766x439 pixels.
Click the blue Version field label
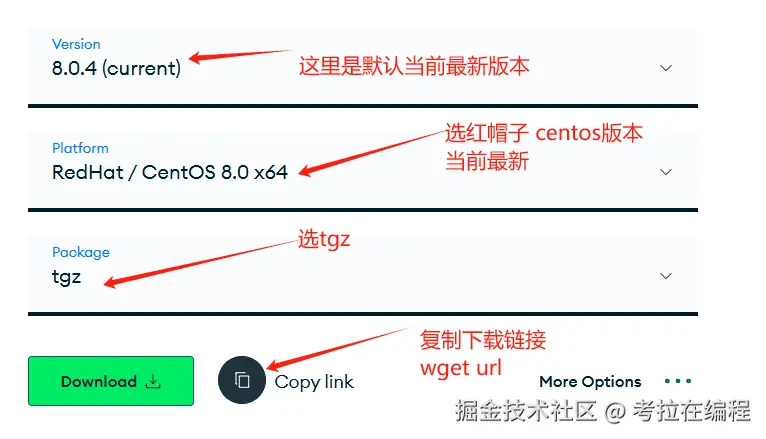click(76, 44)
